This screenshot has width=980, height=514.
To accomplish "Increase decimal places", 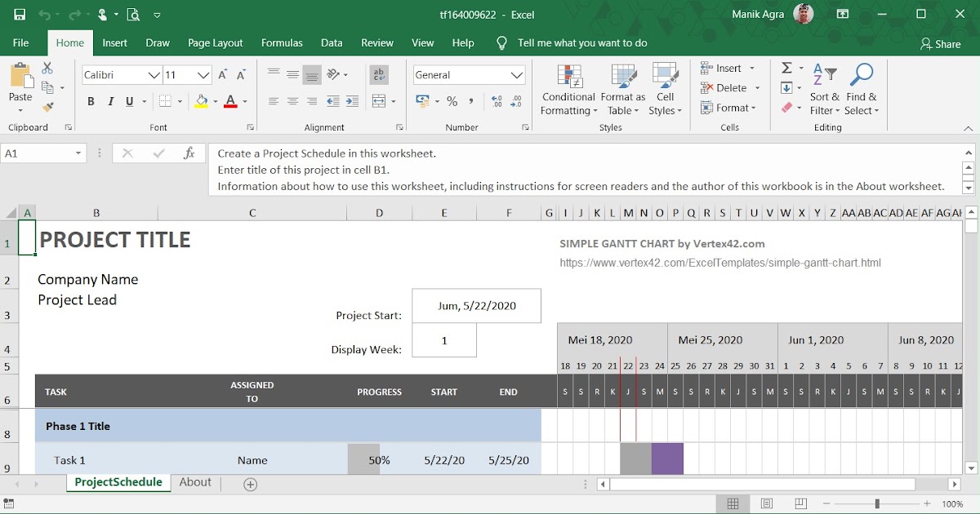I will coord(496,101).
